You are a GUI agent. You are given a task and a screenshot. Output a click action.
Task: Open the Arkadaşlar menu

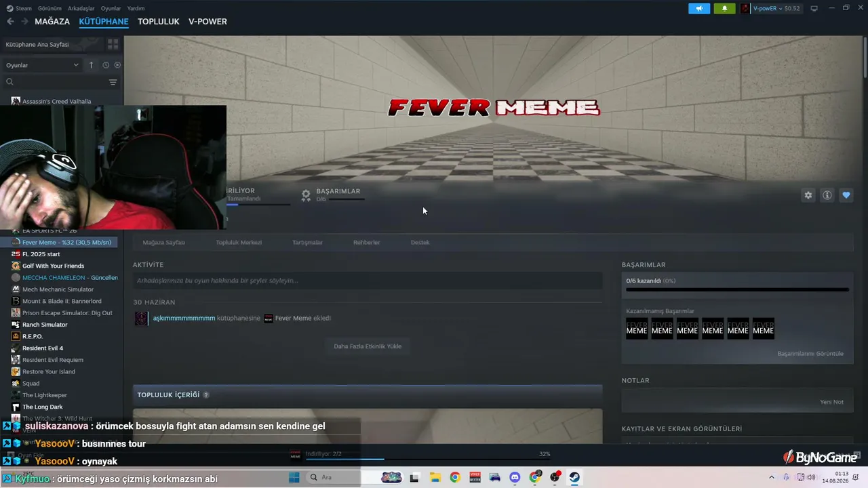coord(81,8)
